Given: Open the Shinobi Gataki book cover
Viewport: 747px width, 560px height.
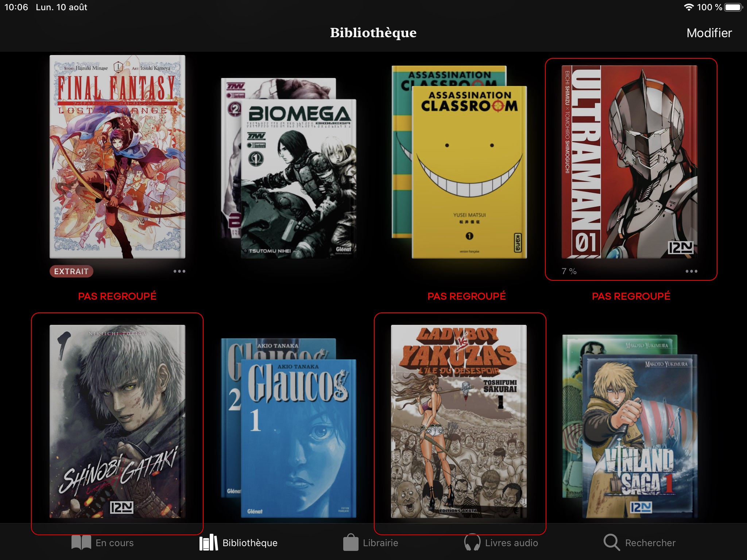Looking at the screenshot, I should 117,421.
